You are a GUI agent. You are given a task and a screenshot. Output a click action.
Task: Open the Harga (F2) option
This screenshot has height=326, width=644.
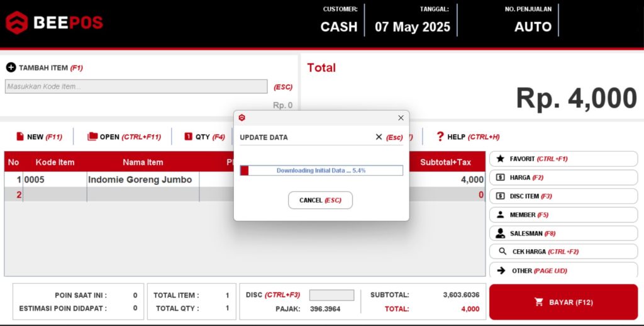click(x=563, y=177)
